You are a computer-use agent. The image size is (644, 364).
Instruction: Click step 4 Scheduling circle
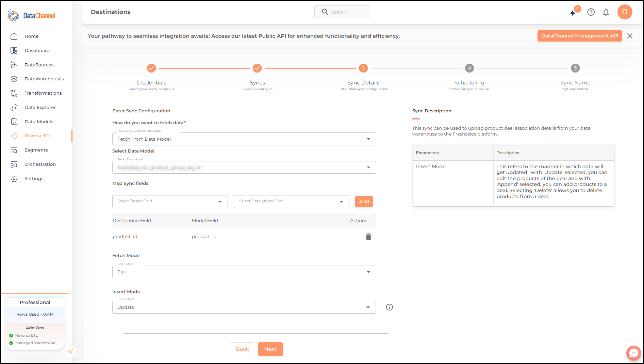pyautogui.click(x=469, y=68)
